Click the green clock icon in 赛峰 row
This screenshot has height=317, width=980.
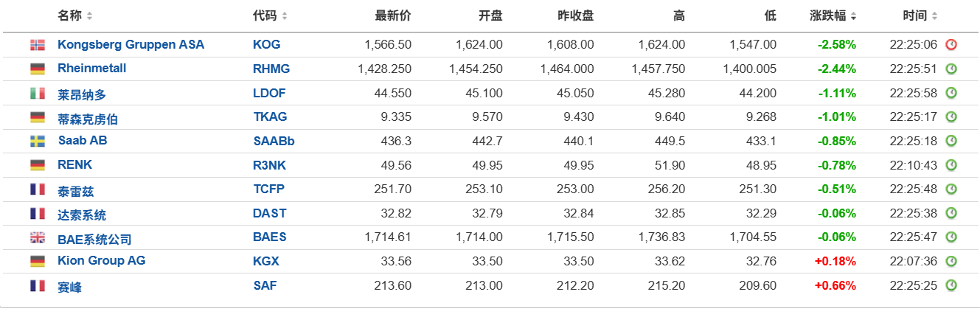click(951, 285)
